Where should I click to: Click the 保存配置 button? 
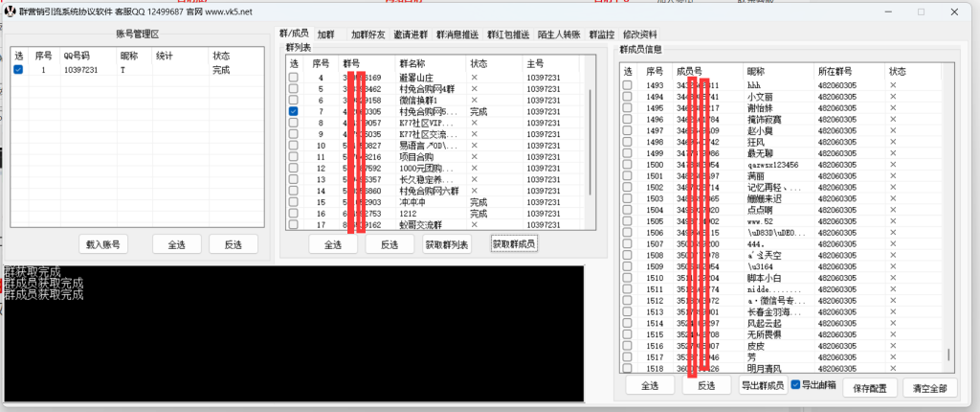click(869, 388)
